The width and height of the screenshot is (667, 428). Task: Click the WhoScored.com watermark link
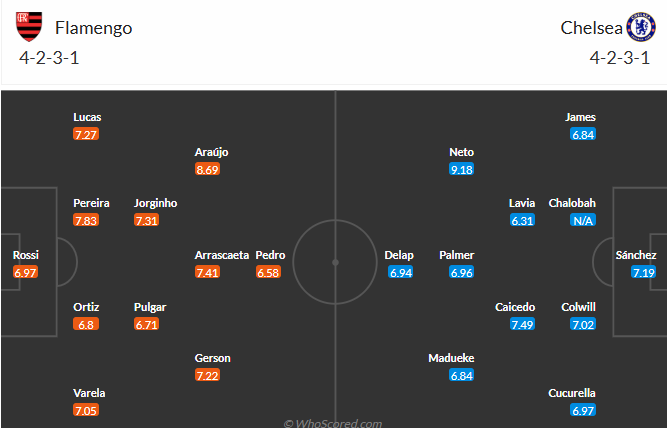pos(333,423)
